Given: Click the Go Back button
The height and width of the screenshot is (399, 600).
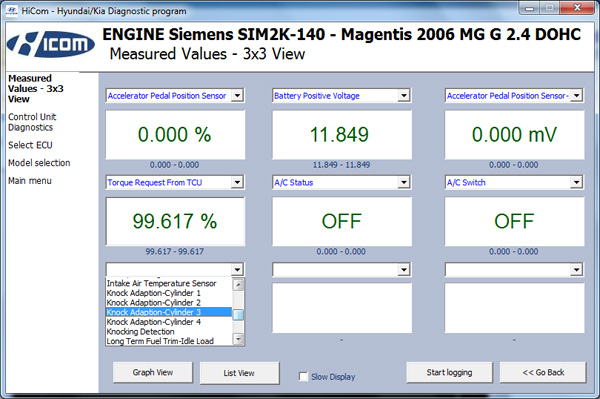Looking at the screenshot, I should pyautogui.click(x=543, y=372).
